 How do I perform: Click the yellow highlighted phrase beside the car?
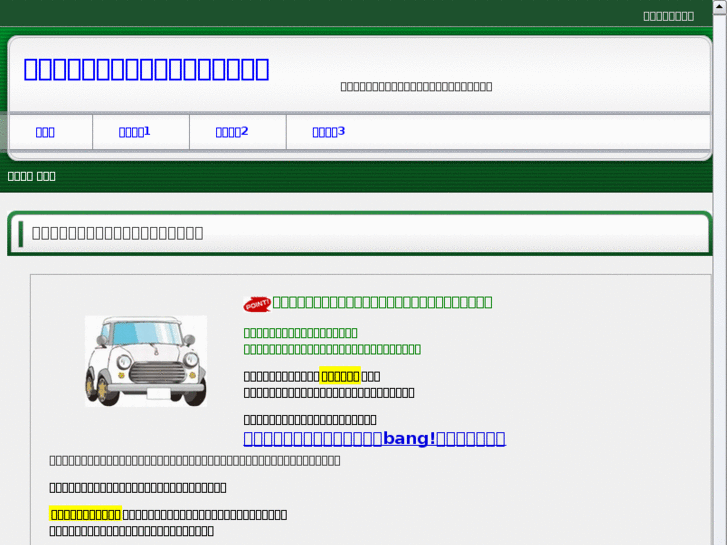click(x=340, y=376)
